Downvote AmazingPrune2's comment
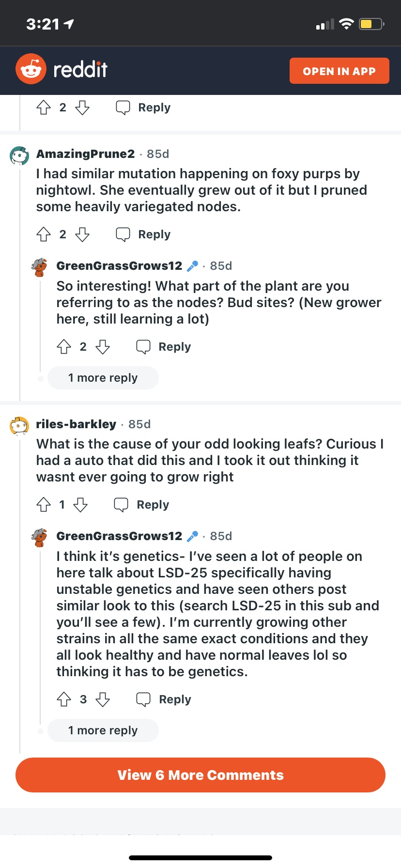The width and height of the screenshot is (401, 868). 82,234
